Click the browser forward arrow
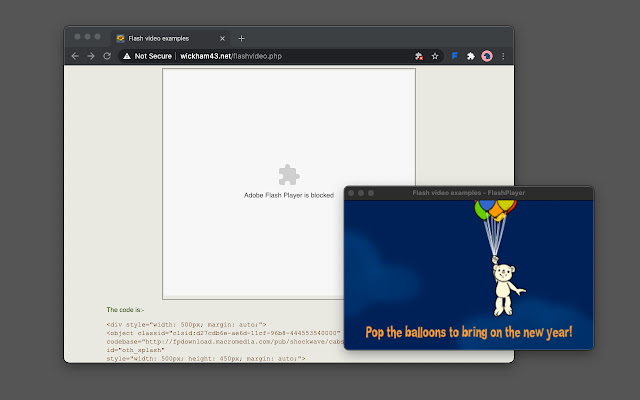The height and width of the screenshot is (400, 640). 91,56
